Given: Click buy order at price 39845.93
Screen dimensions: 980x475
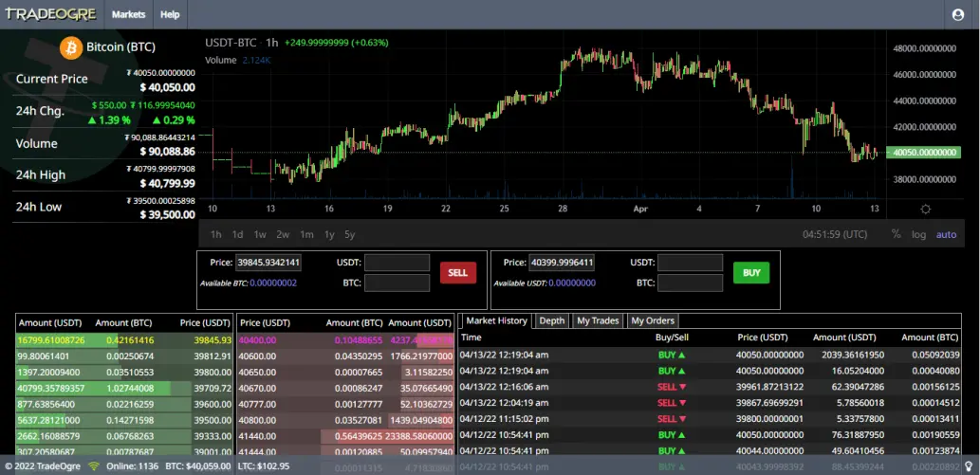Looking at the screenshot, I should coord(124,340).
